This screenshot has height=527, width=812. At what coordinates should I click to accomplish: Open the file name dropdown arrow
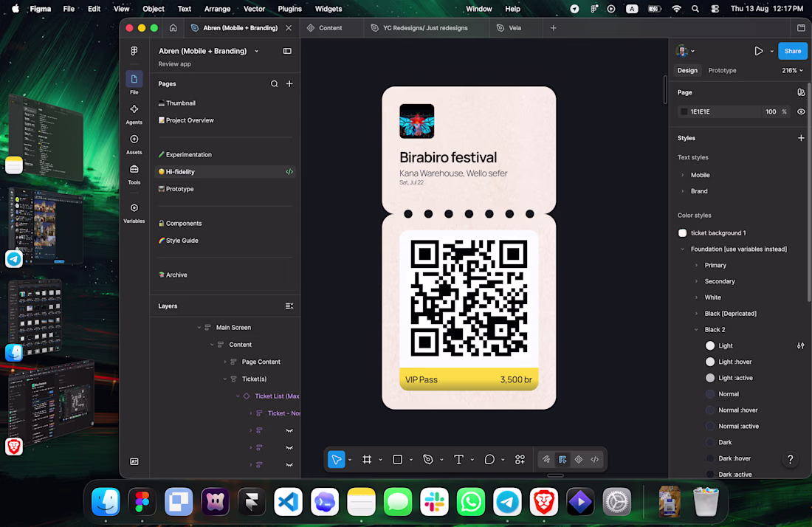[x=256, y=51]
